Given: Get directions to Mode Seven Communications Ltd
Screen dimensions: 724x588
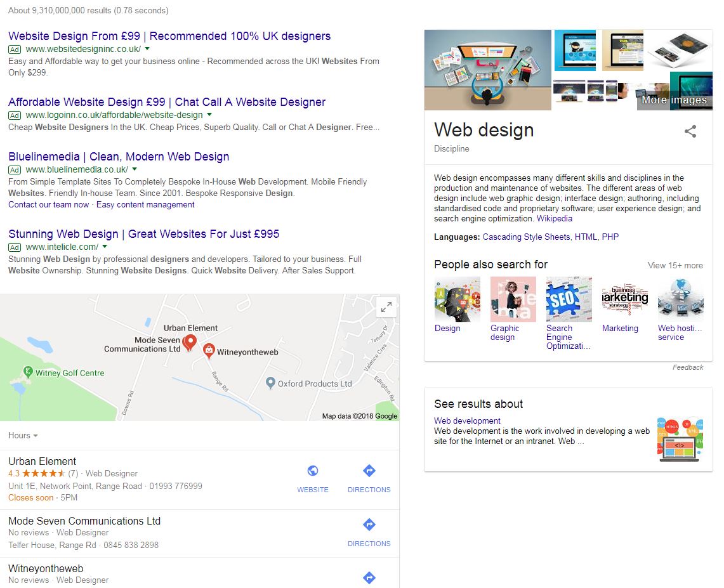Looking at the screenshot, I should click(x=369, y=532).
